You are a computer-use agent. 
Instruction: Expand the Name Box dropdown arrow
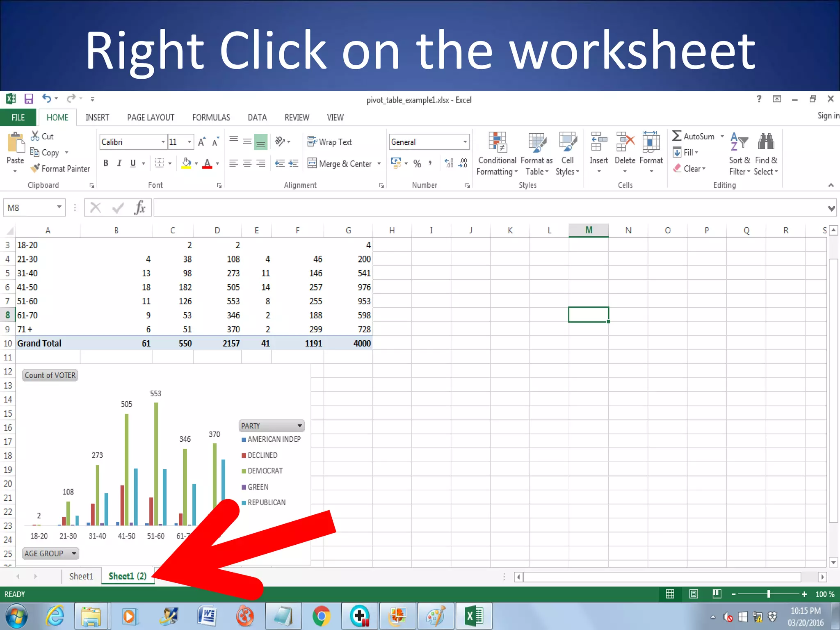point(59,207)
